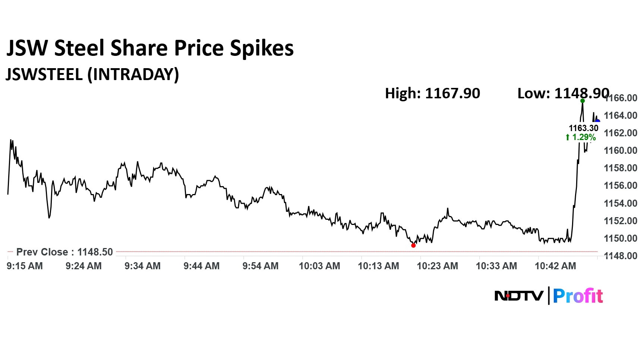This screenshot has width=644, height=362.
Task: Select the 1163.30 current price label
Action: point(583,128)
